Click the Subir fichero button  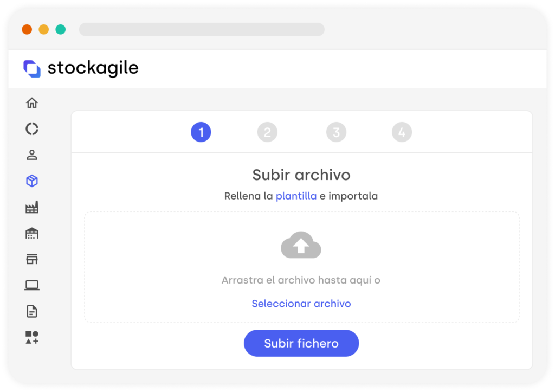[x=301, y=343]
